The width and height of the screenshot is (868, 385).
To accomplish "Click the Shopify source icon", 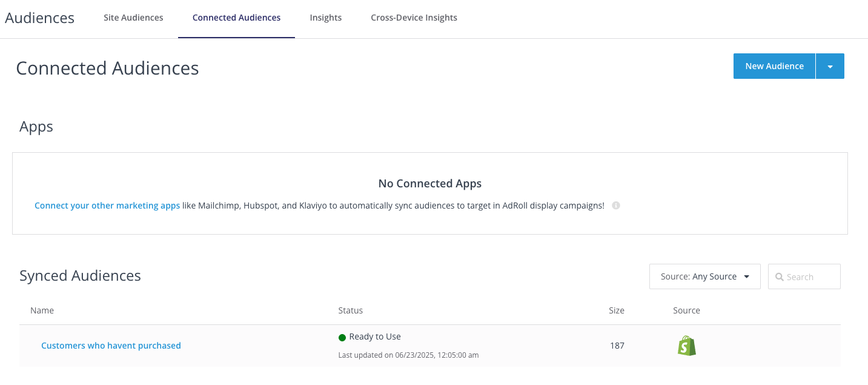I will point(686,346).
